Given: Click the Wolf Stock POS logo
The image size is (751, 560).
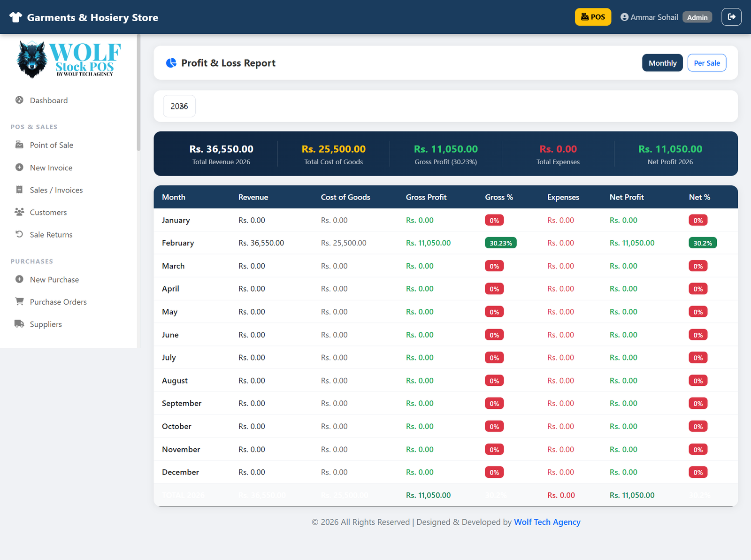Looking at the screenshot, I should pos(69,59).
